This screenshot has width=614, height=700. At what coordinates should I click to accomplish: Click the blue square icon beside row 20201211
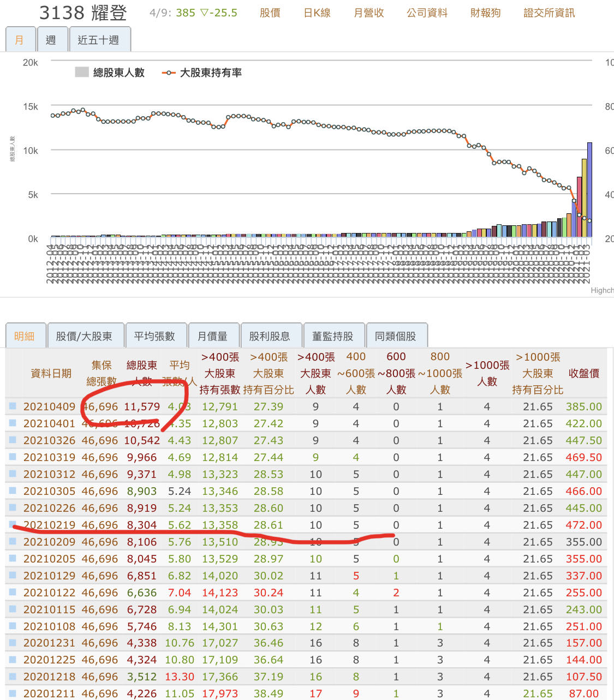(13, 693)
